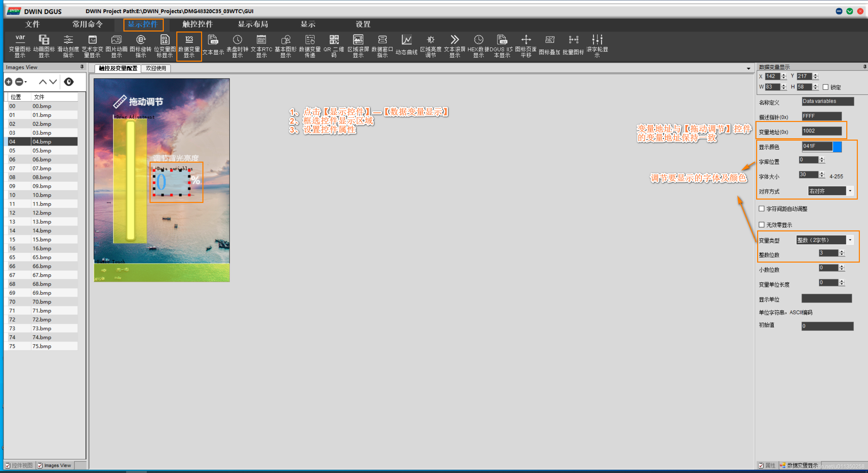Toggle the 字符间距自动调整 checkbox
This screenshot has width=868, height=473.
(762, 209)
